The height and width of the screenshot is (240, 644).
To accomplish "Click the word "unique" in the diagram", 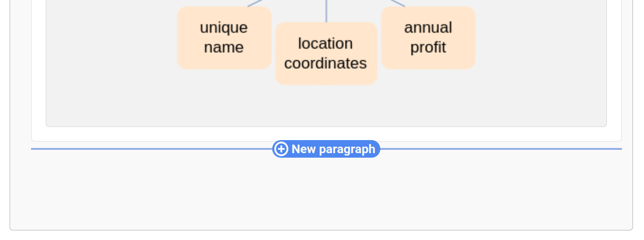I will 224,27.
